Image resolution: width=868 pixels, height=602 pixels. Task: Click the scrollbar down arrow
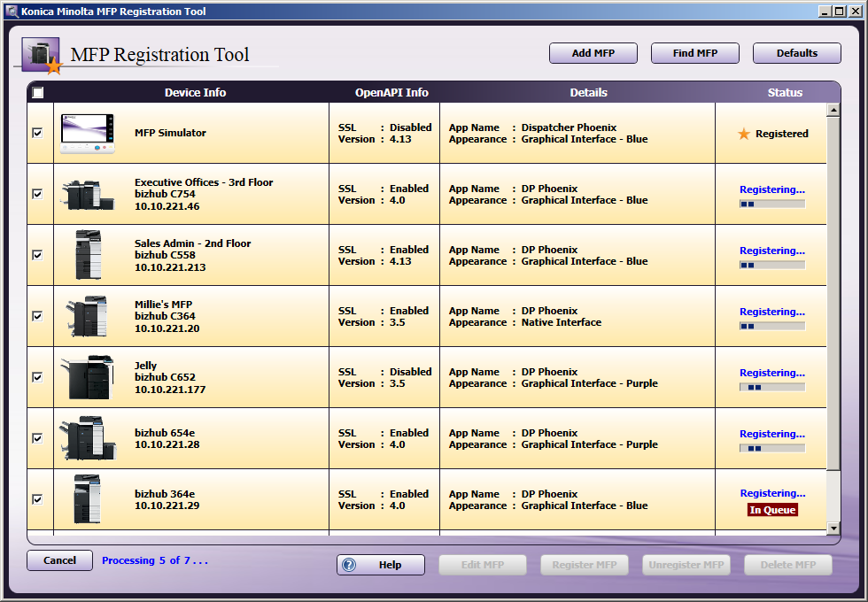coord(833,529)
